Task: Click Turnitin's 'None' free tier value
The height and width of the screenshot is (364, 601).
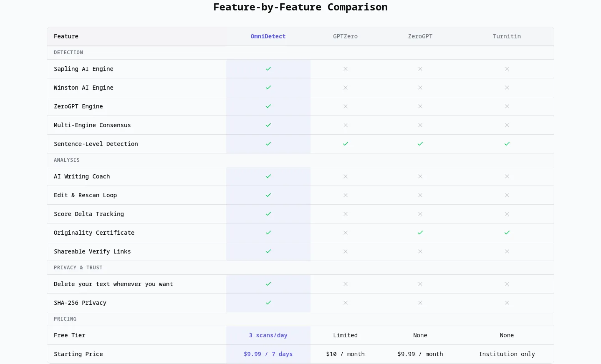Action: tap(507, 335)
